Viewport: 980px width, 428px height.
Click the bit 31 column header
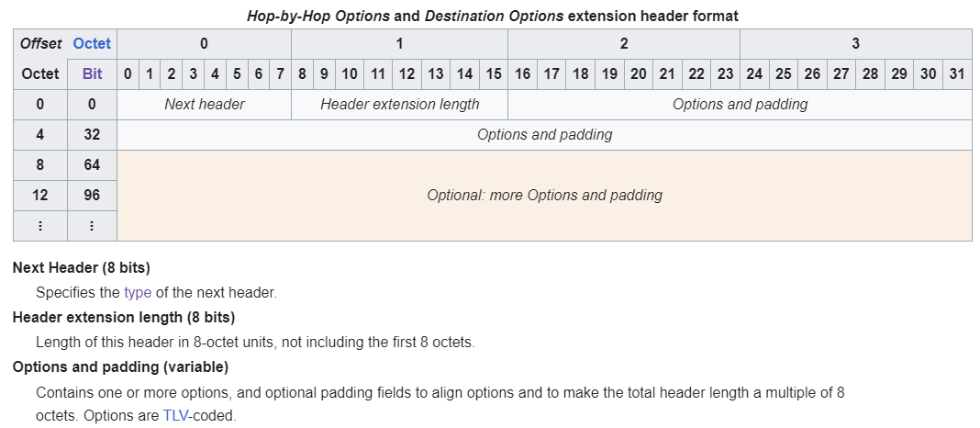[x=957, y=73]
